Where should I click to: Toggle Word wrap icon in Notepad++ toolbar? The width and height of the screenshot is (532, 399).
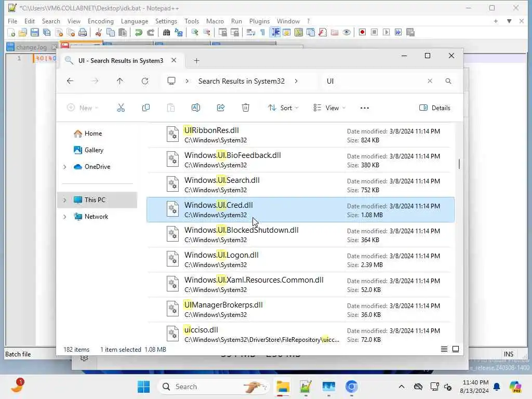250,33
